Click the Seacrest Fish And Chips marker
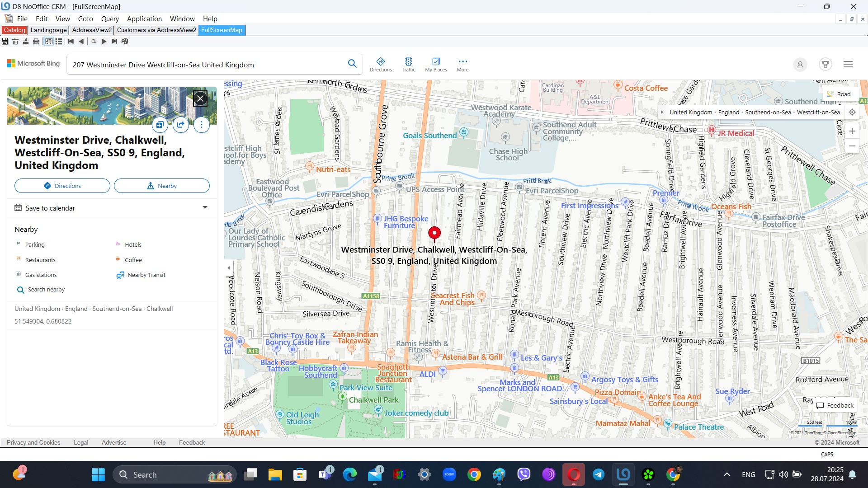 [481, 296]
